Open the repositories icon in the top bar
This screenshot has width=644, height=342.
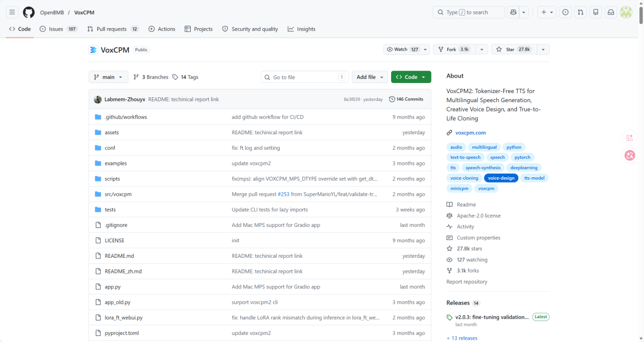click(x=596, y=13)
